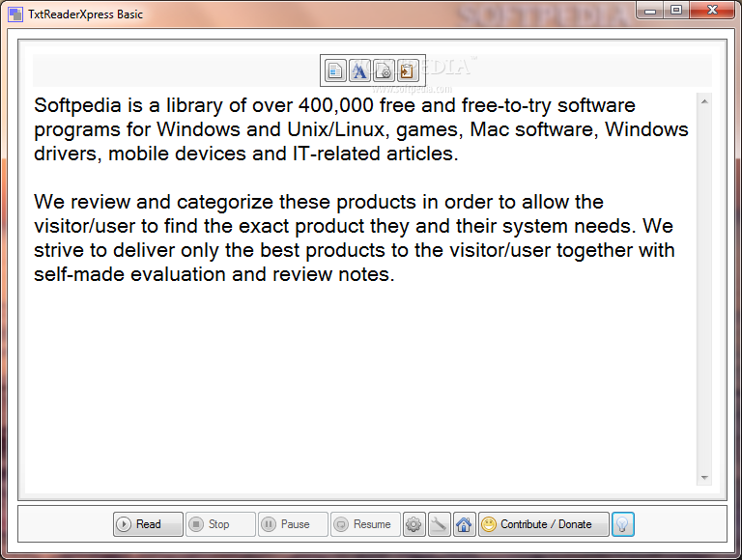Close the TxtReaderXpress window
Image resolution: width=742 pixels, height=560 pixels.
pyautogui.click(x=713, y=11)
